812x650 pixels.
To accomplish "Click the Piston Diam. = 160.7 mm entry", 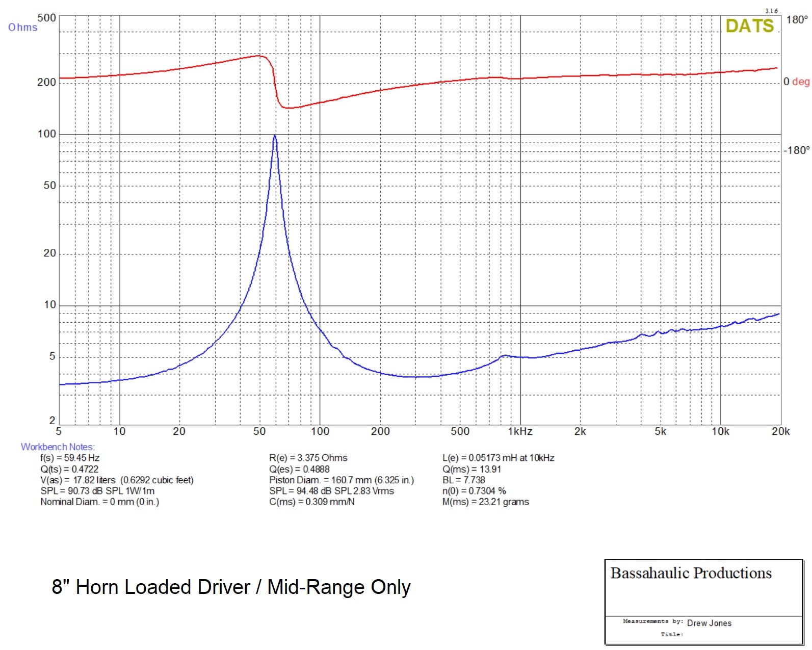I will 341,480.
